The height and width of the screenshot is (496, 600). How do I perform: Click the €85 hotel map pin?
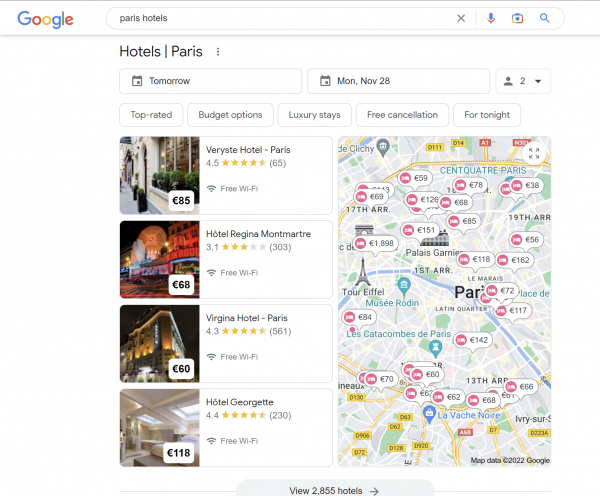pos(463,221)
